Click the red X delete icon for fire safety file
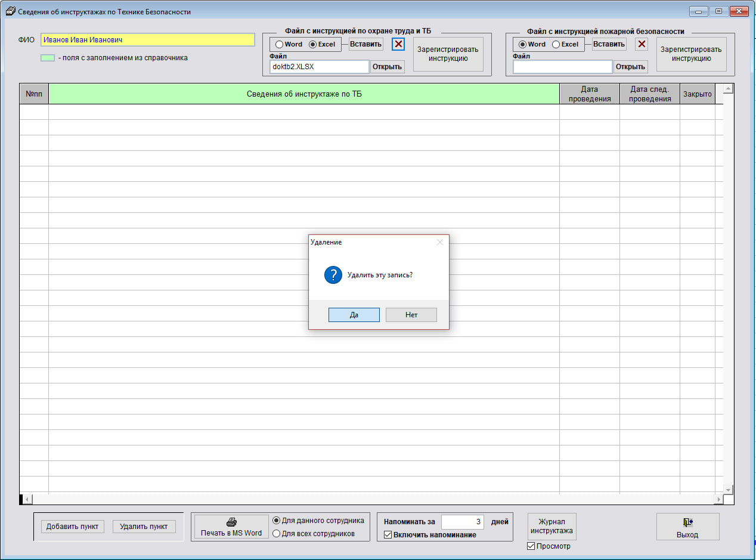The image size is (756, 560). click(642, 44)
